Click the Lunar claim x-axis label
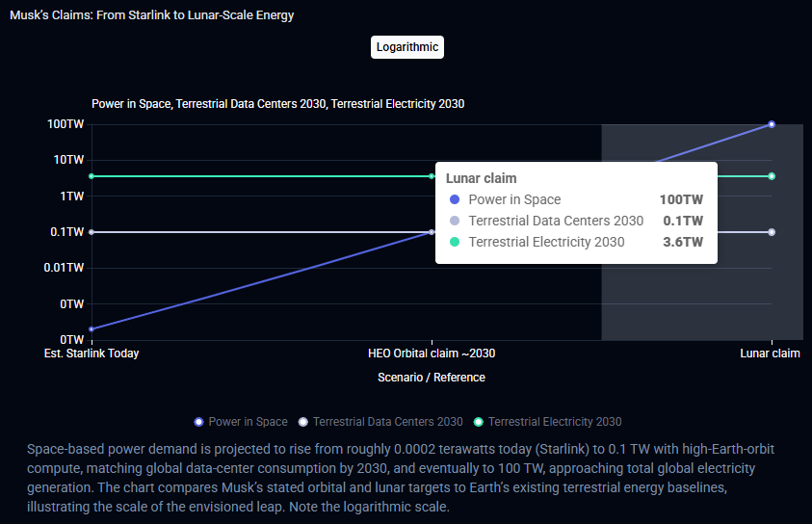This screenshot has height=524, width=812. click(770, 354)
